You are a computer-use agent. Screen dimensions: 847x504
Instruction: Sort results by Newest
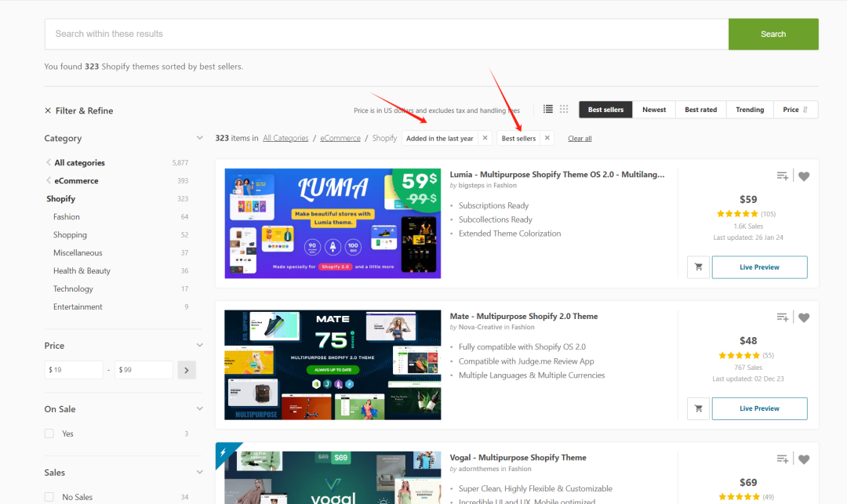(x=654, y=110)
